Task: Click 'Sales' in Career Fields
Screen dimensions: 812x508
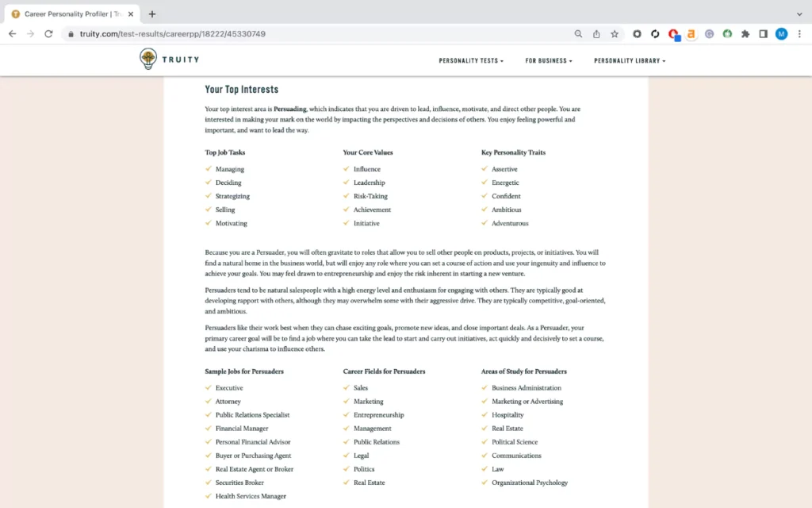Action: [x=361, y=387]
